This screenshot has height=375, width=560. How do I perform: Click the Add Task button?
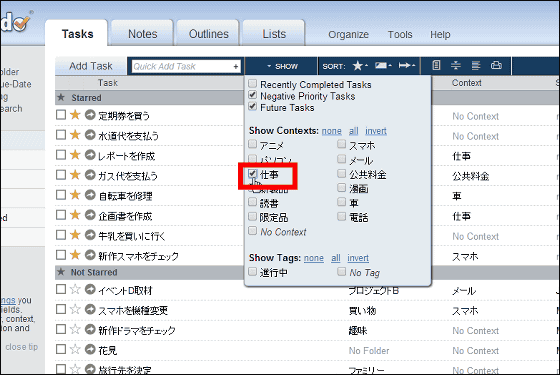(91, 66)
